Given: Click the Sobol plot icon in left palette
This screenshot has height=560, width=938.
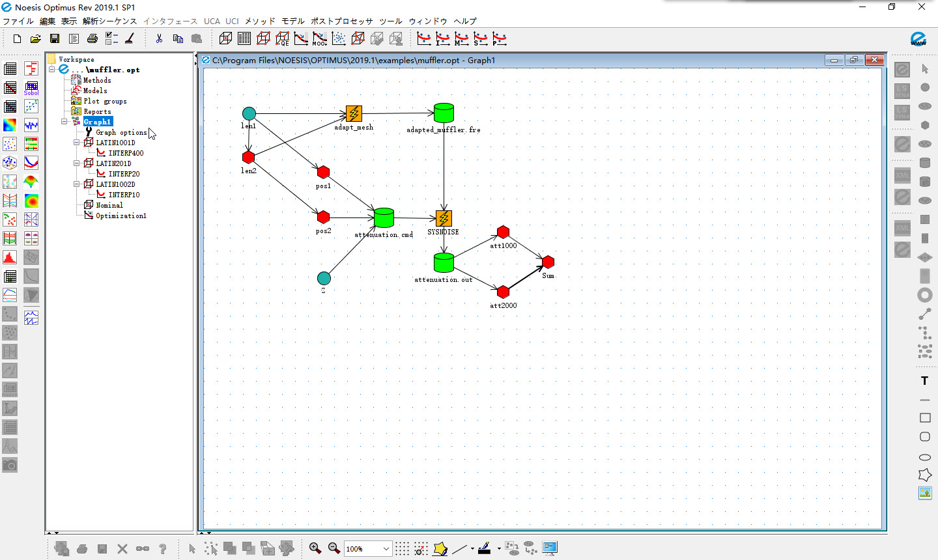Looking at the screenshot, I should click(31, 87).
